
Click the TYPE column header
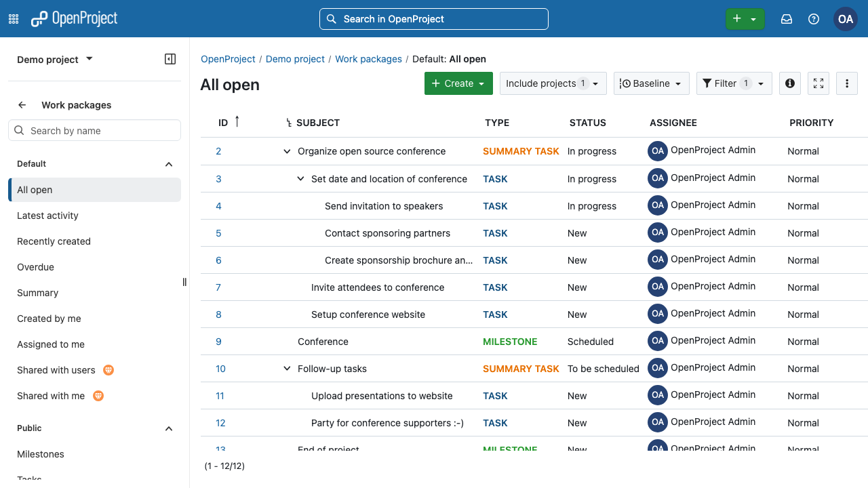pos(497,123)
